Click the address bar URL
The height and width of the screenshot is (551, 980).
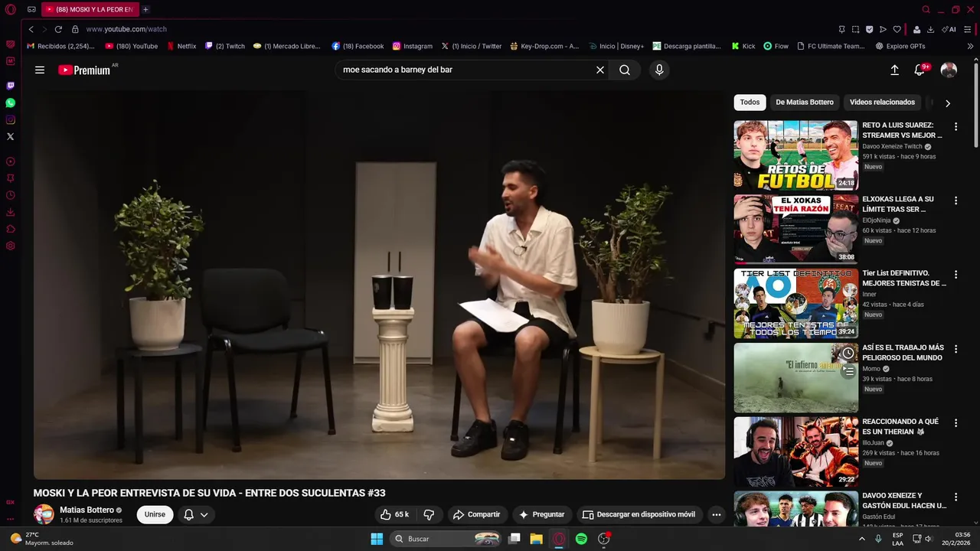[126, 29]
